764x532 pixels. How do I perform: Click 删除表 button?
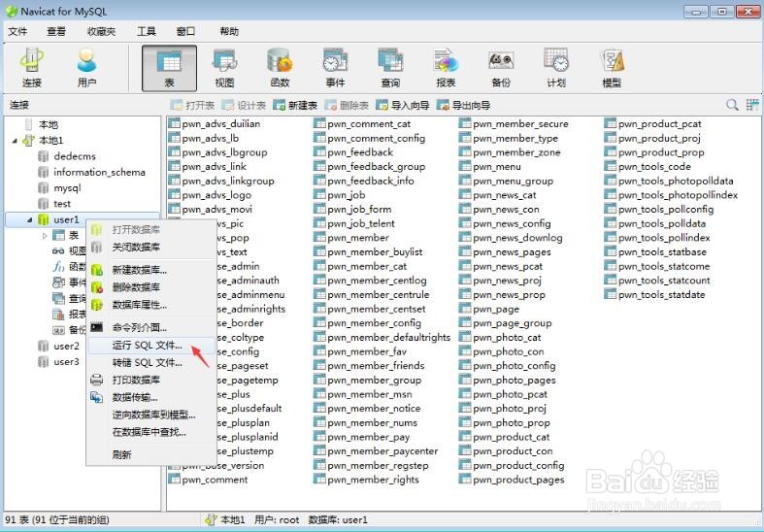pos(347,105)
